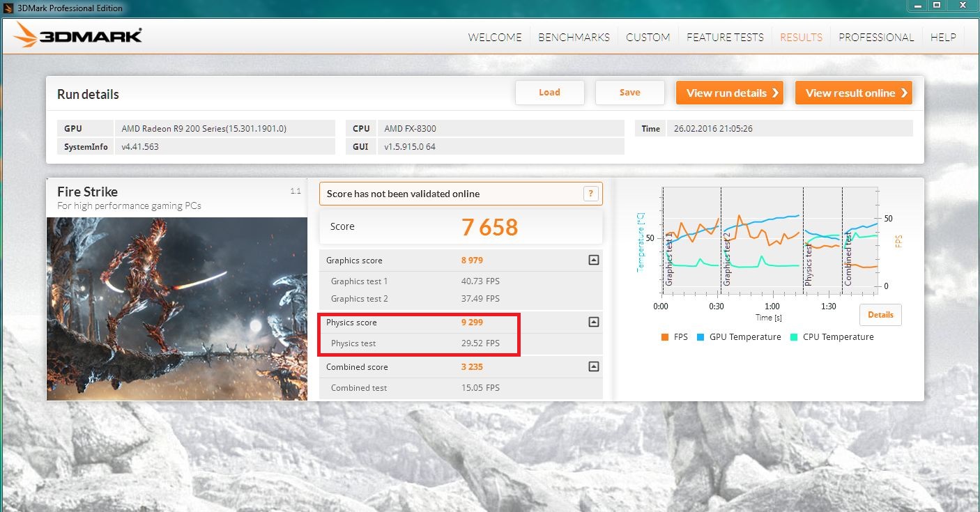Viewport: 980px width, 512px height.
Task: Open View result online
Action: [854, 93]
